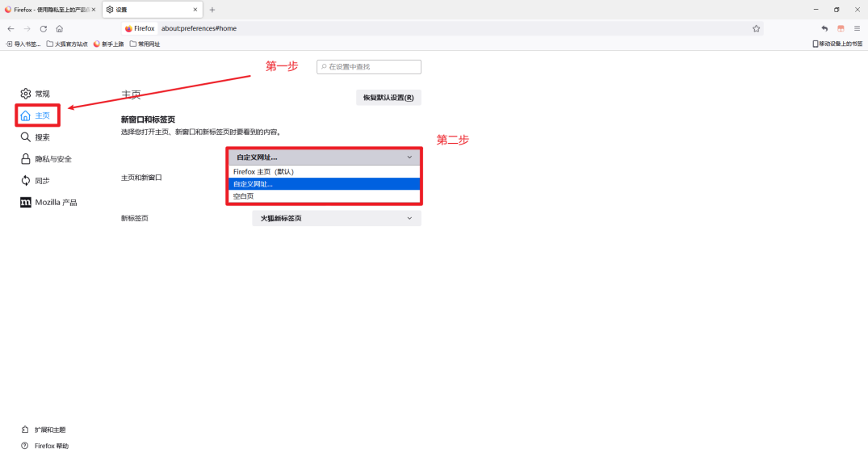Viewport: 868px width, 470px height.
Task: Bookmark this page with the star icon
Action: point(757,29)
